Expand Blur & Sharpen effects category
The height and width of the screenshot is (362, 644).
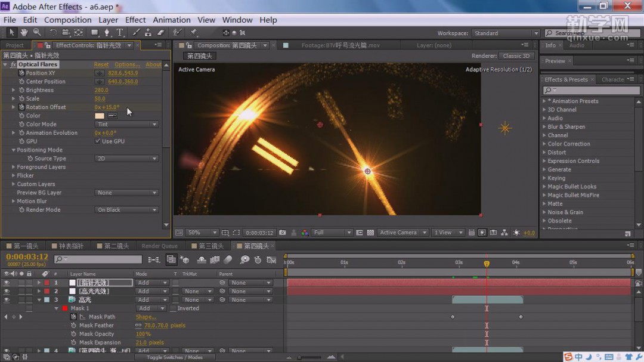(x=544, y=127)
